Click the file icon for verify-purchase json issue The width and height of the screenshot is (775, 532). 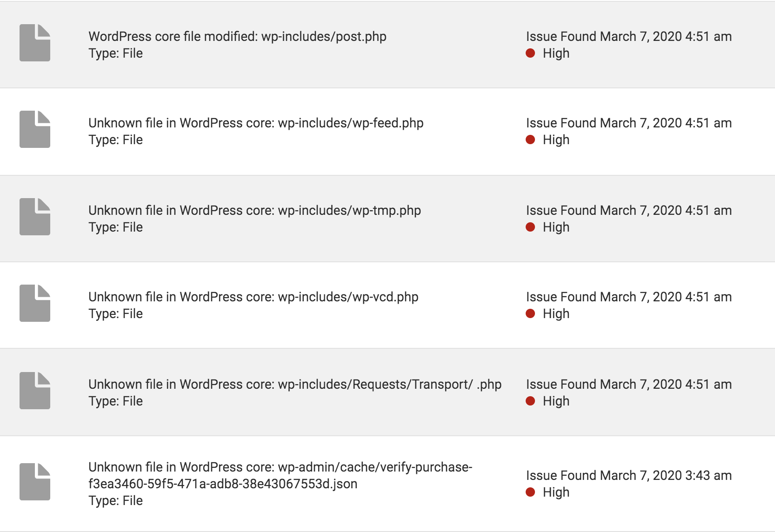(35, 482)
